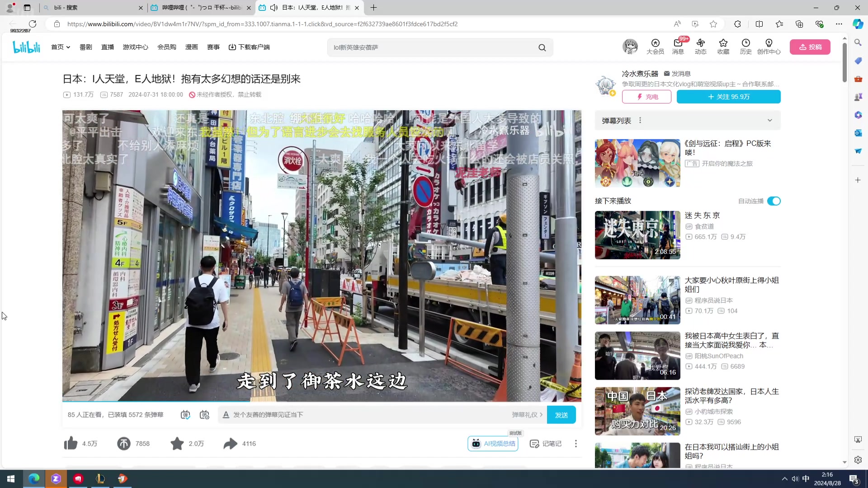Image resolution: width=868 pixels, height=488 pixels.
Task: Click the user avatar in the header
Action: pyautogui.click(x=630, y=46)
